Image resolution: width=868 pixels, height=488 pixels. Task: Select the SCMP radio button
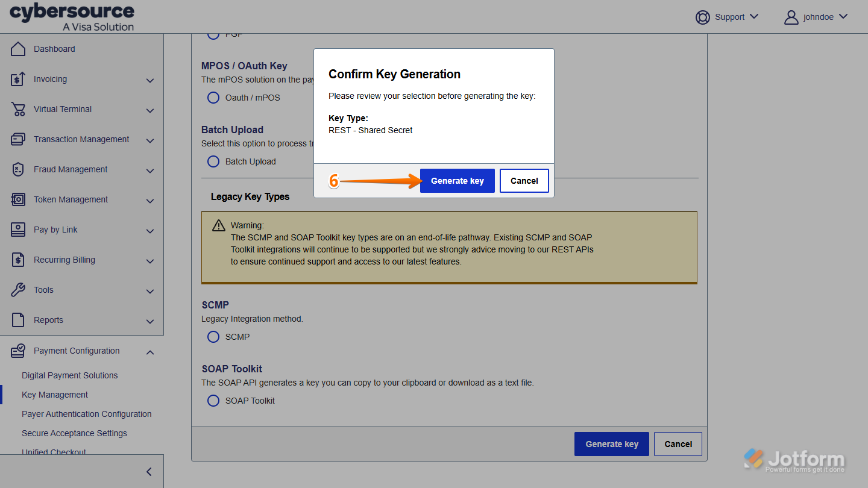pyautogui.click(x=213, y=337)
